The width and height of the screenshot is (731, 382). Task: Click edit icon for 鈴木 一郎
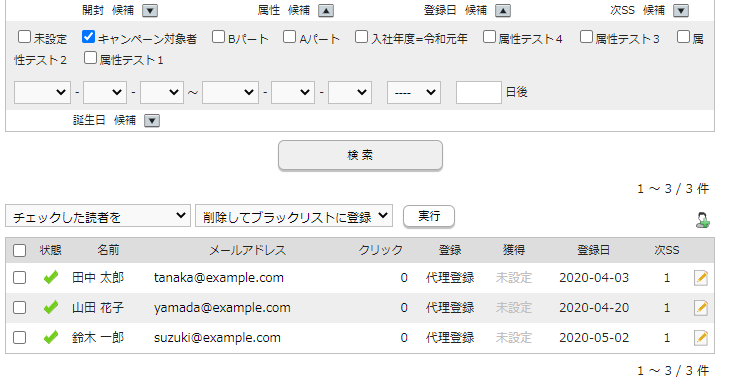(701, 338)
